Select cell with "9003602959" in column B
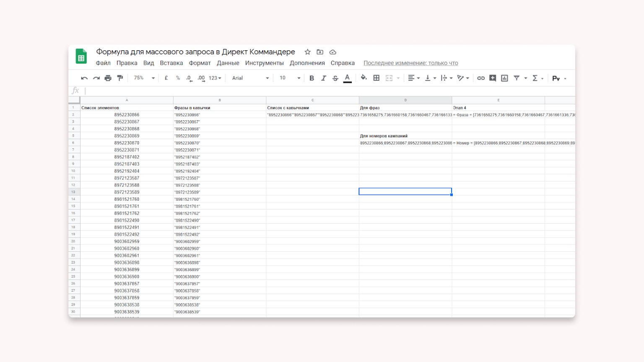Image resolution: width=644 pixels, height=362 pixels. click(x=220, y=241)
